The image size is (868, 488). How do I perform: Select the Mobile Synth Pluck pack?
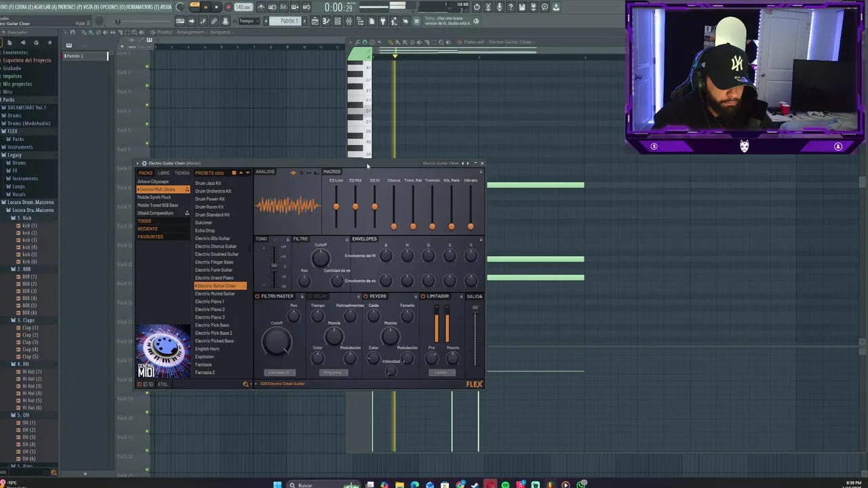[154, 197]
